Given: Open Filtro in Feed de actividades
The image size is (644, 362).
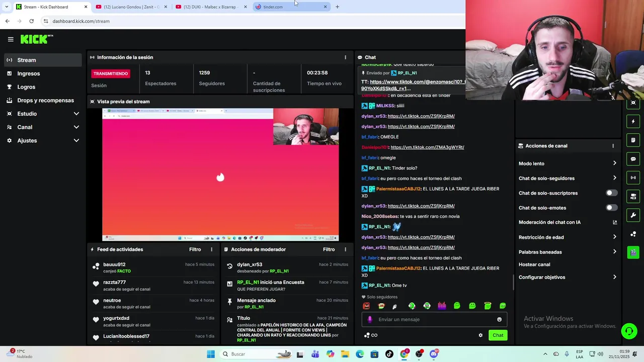Looking at the screenshot, I should 195,249.
